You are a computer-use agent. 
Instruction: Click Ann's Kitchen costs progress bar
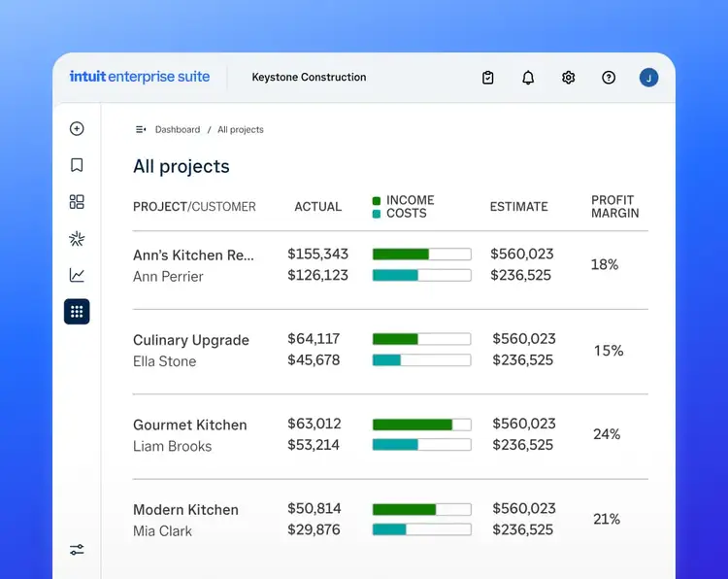(x=421, y=275)
